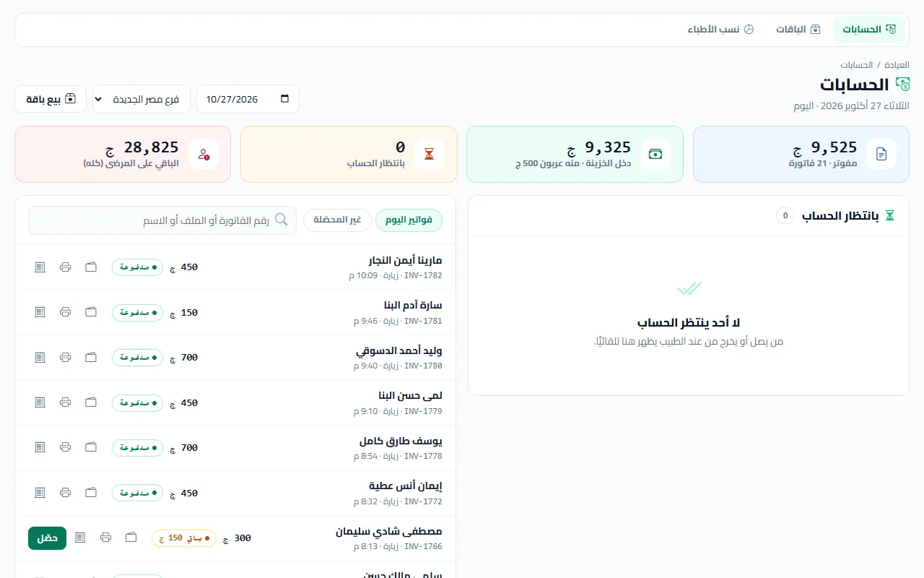This screenshot has height=578, width=924.
Task: Select the الباقي على المرضى 28,825 card
Action: (123, 155)
